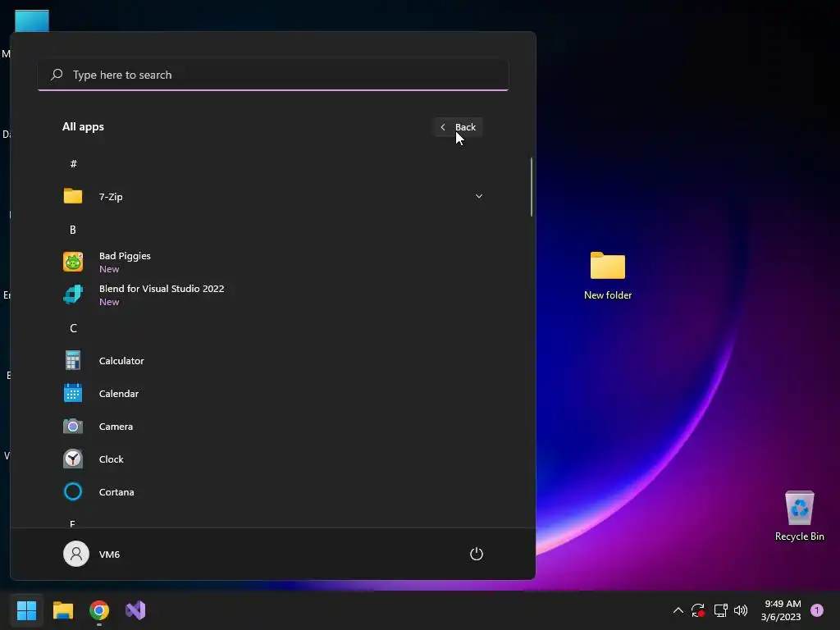This screenshot has height=630, width=840.
Task: Click the Start button on the taskbar
Action: click(x=26, y=610)
